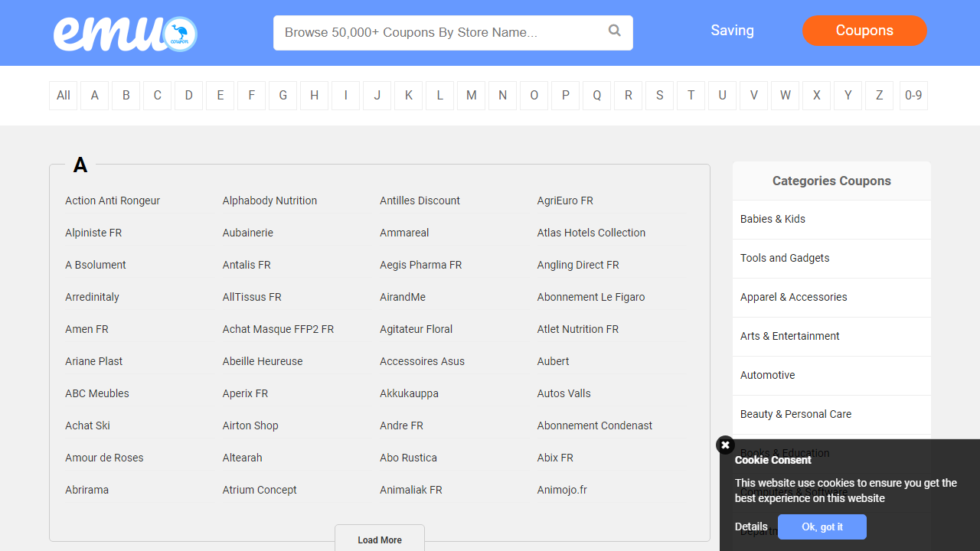Open Atlas Hotels Collection store
The image size is (980, 551).
(591, 233)
